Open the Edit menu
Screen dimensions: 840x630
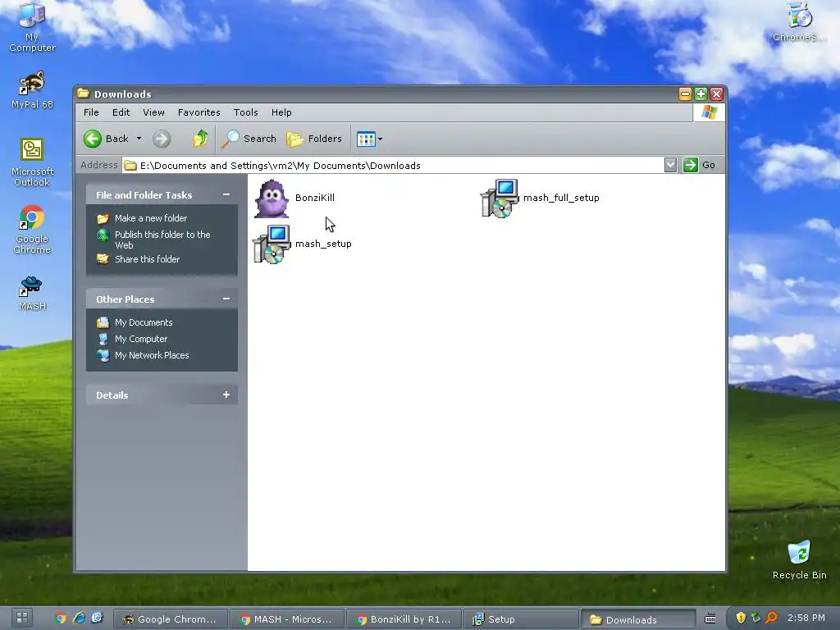click(121, 112)
